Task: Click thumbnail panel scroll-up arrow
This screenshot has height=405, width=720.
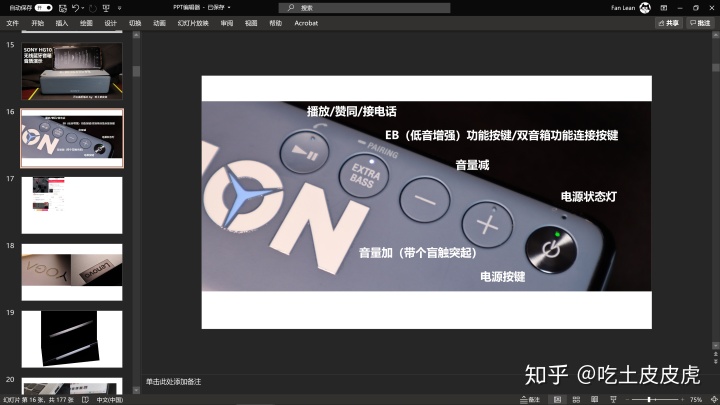Action: click(x=136, y=35)
